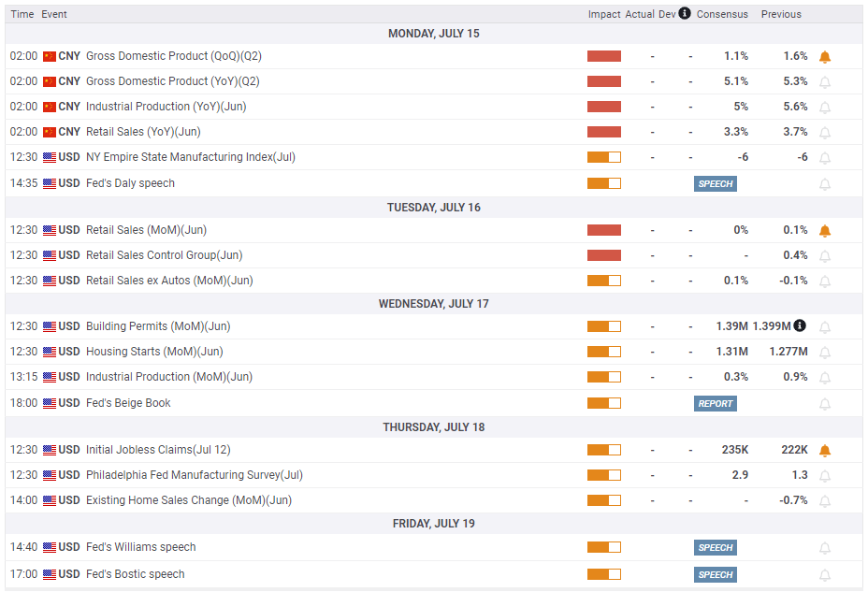Click the SPEECH badge for Fed's Daly speech
Image resolution: width=868 pixels, height=592 pixels.
click(716, 183)
